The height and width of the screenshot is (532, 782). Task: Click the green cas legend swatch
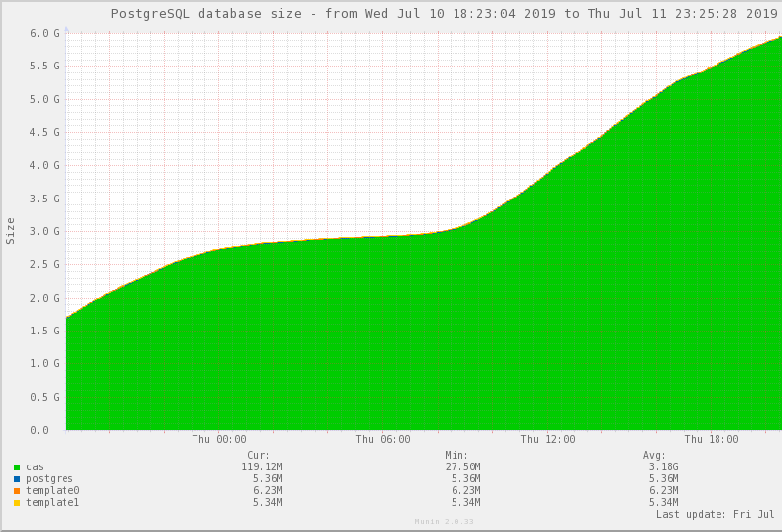tap(17, 466)
